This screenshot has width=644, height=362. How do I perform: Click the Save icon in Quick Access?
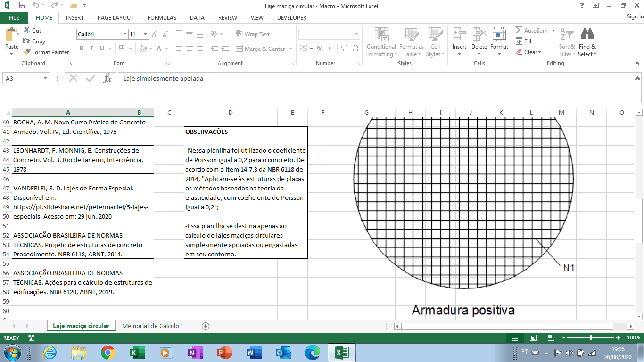tap(22, 6)
